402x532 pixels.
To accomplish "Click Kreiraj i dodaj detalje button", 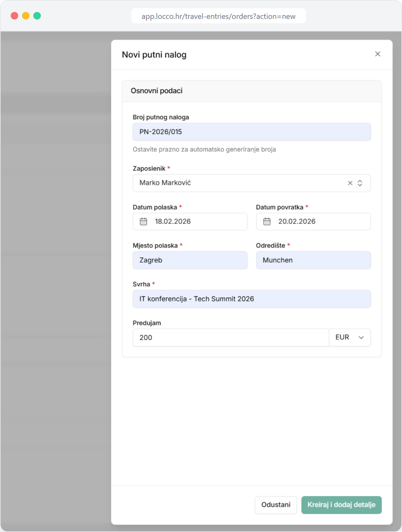I will click(x=341, y=505).
